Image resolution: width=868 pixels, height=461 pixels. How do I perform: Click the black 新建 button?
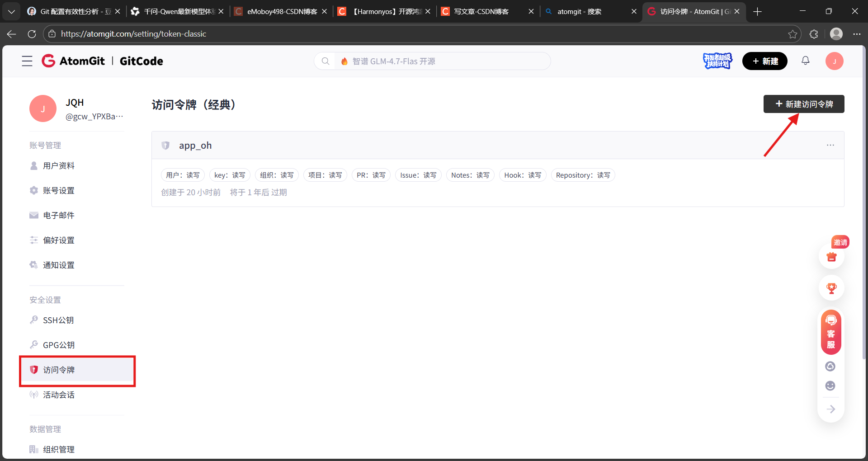(x=765, y=61)
